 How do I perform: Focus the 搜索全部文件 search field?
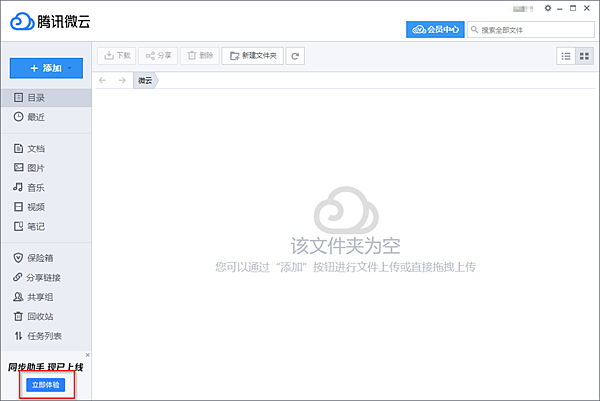[531, 29]
